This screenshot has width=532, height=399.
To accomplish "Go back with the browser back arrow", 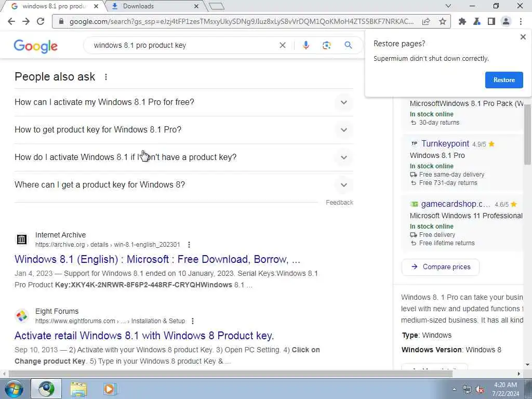I will click(11, 21).
